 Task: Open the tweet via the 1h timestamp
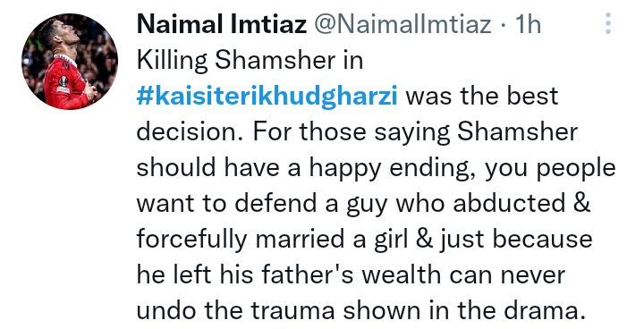coord(528,24)
